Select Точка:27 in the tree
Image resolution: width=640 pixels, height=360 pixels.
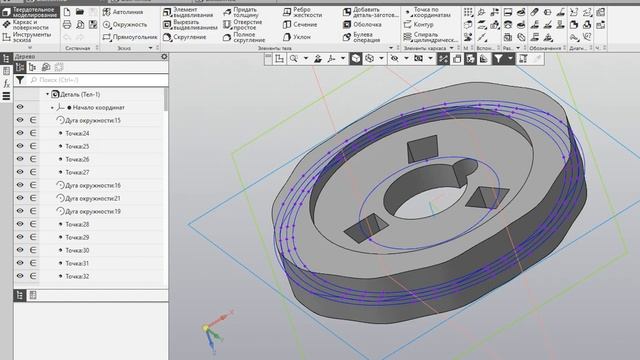(x=77, y=172)
